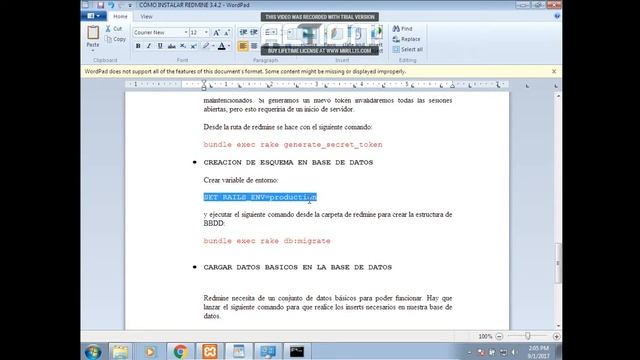Click the vertical scrollbar thumb

[x=558, y=263]
